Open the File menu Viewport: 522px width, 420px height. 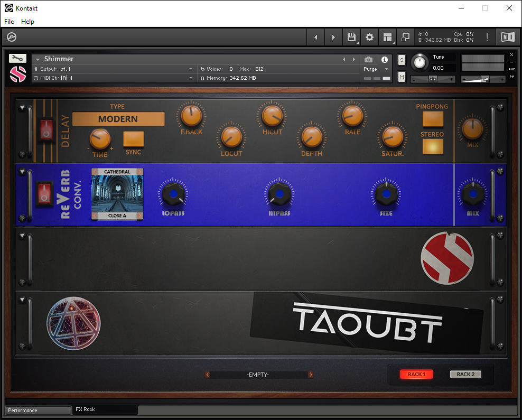coord(9,22)
